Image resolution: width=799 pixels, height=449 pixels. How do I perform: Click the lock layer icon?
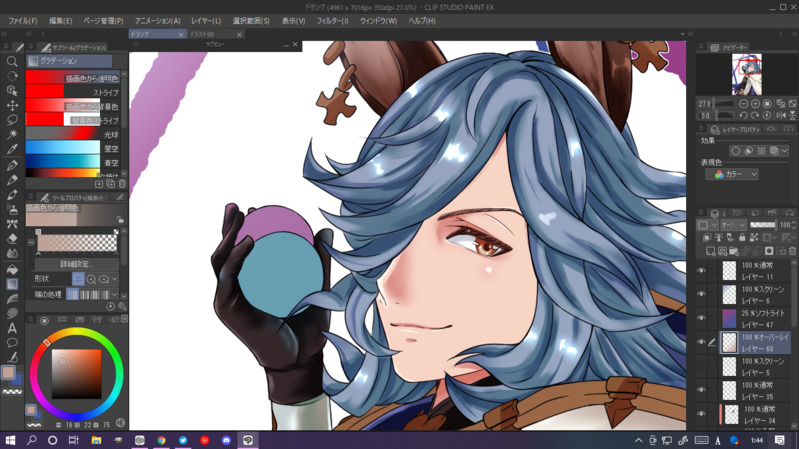(x=742, y=237)
